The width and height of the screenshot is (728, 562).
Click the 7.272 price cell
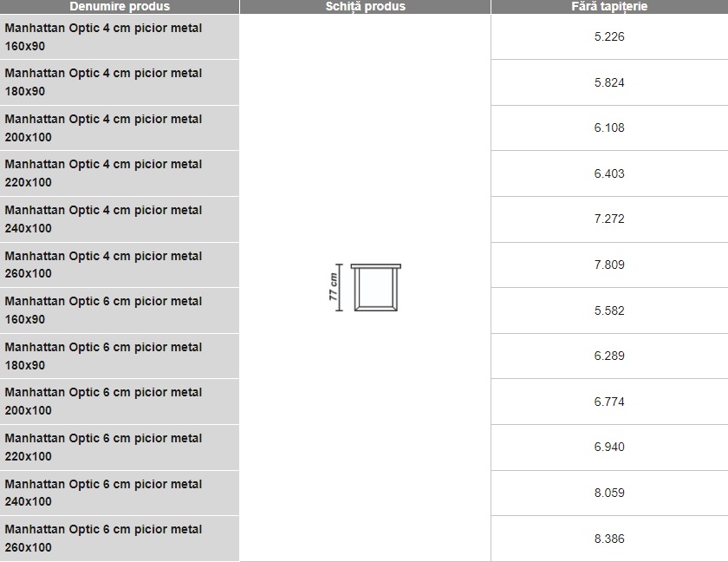pyautogui.click(x=609, y=219)
